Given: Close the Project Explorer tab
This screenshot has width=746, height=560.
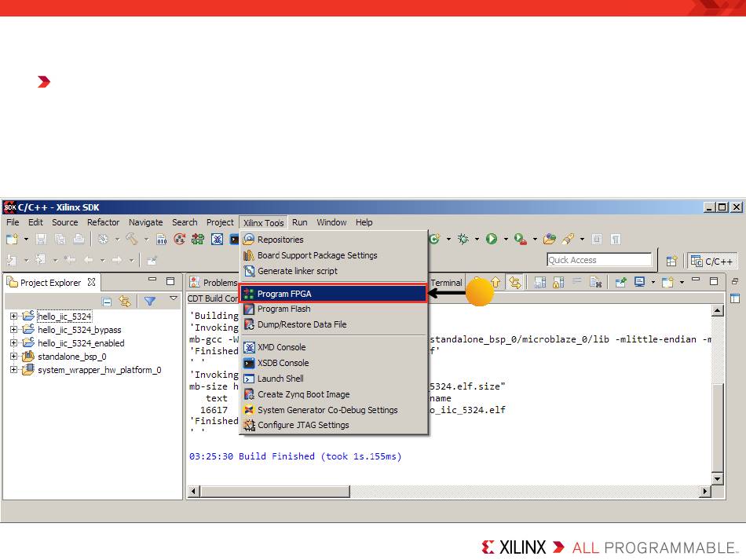Looking at the screenshot, I should pos(91,282).
